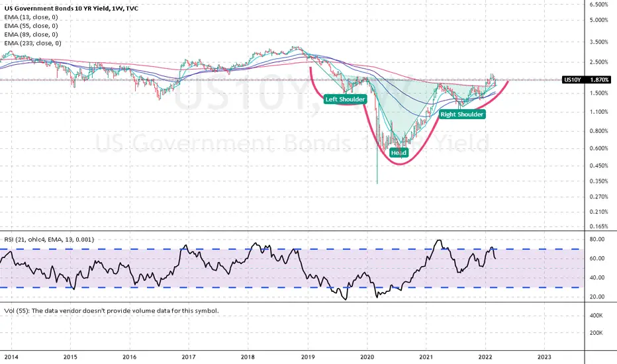Click the Vol (55) data vendor message
The width and height of the screenshot is (617, 364).
(x=111, y=310)
